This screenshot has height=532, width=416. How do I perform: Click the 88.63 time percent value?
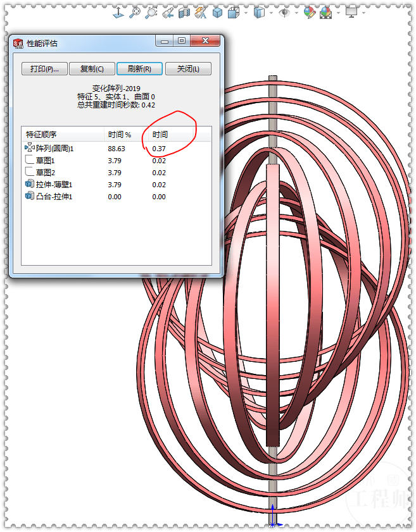117,149
